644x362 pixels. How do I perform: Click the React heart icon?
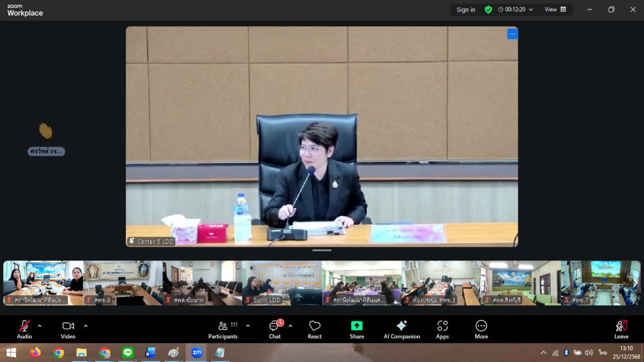tap(314, 330)
